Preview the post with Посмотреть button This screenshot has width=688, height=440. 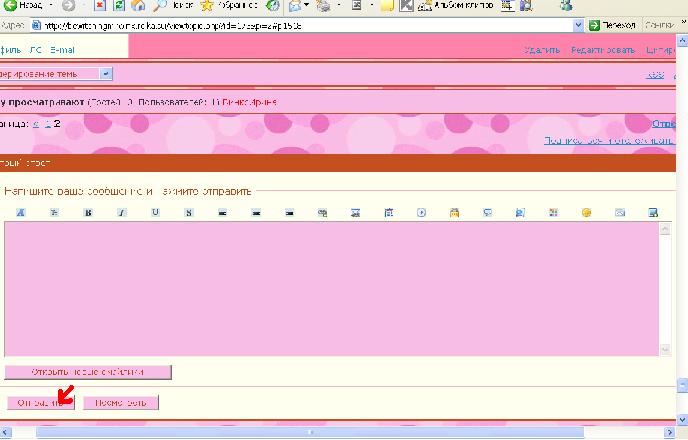(121, 402)
